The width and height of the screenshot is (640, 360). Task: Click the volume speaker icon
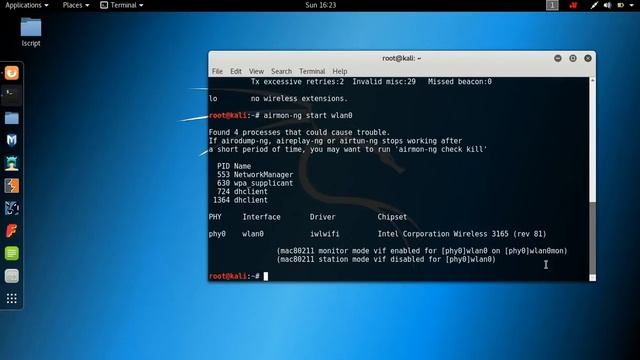[607, 5]
